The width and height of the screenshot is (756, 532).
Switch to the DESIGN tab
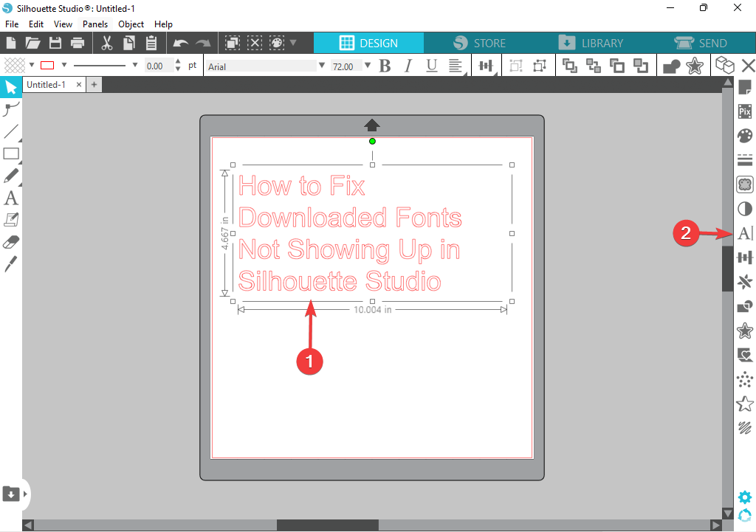click(x=369, y=43)
